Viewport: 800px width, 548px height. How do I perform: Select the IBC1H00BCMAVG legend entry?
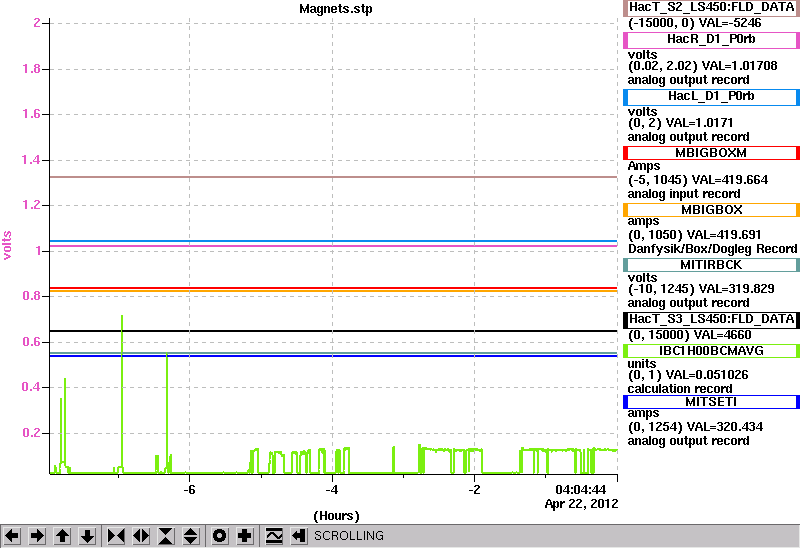click(x=711, y=351)
